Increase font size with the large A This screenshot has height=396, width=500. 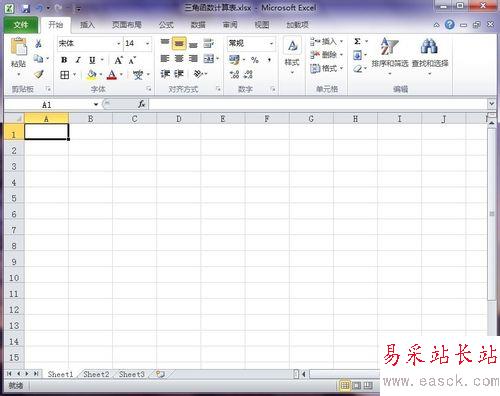tap(118, 60)
